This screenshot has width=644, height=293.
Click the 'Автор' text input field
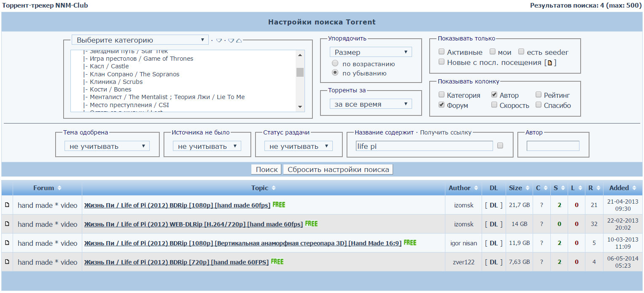(552, 146)
